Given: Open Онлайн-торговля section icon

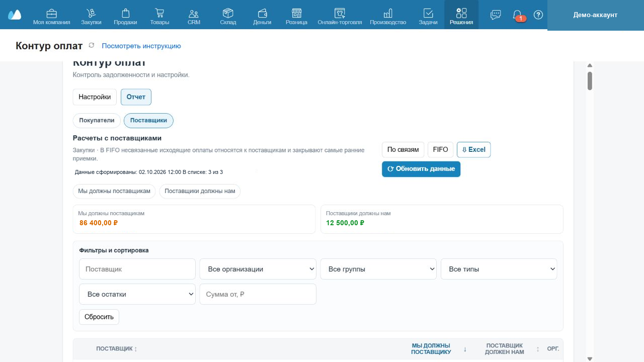Looking at the screenshot, I should click(340, 13).
